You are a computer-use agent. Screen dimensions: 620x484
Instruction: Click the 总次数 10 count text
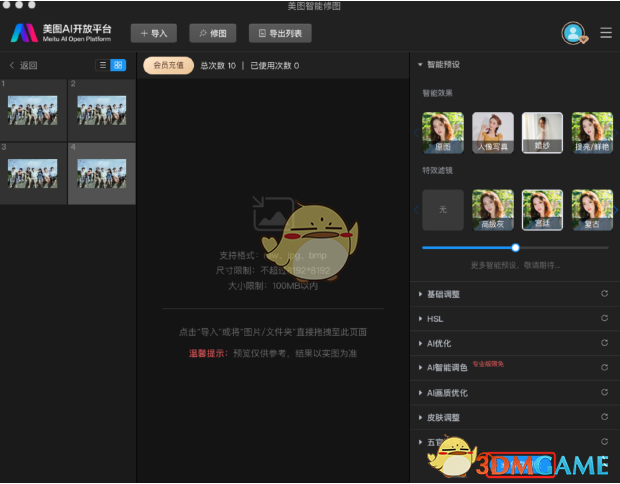tap(218, 66)
